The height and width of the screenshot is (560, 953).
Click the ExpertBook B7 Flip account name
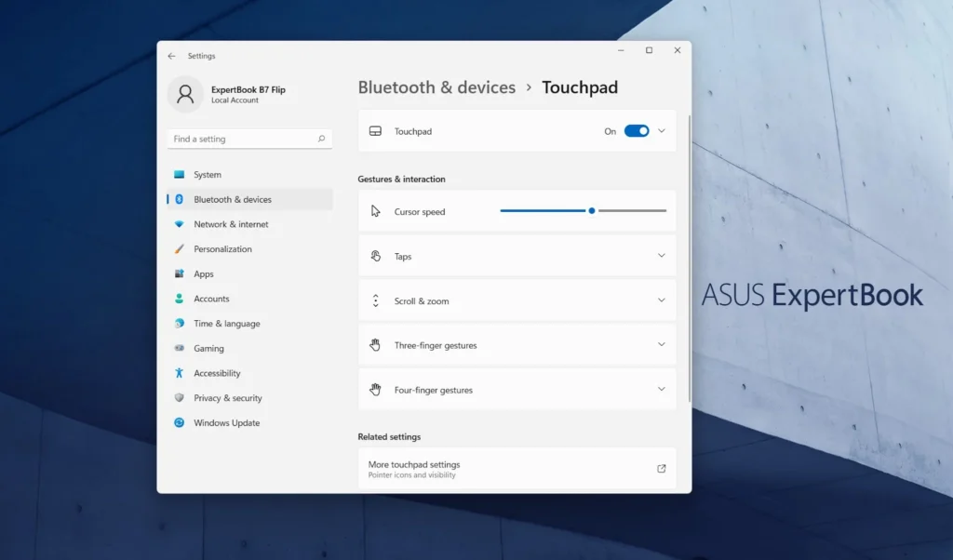[x=248, y=89]
